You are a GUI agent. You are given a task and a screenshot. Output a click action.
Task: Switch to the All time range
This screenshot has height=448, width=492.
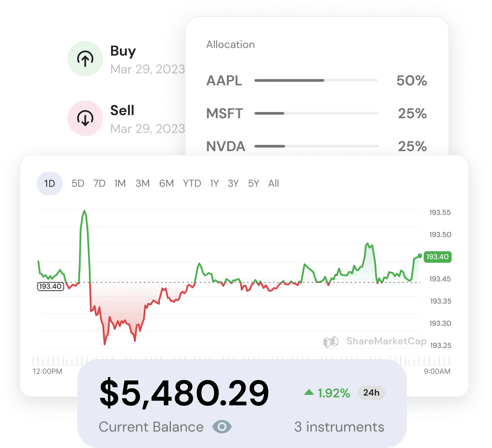274,183
